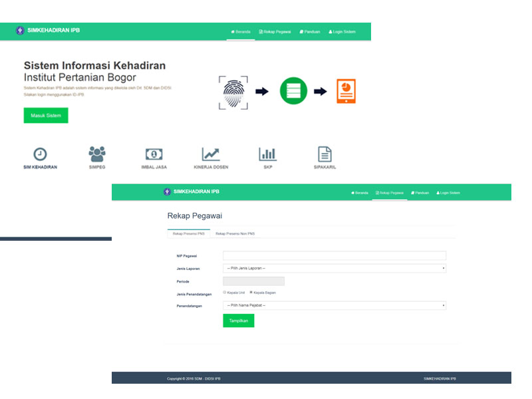
Task: Expand the Pilih Jenis Laporan dropdown
Action: click(334, 268)
